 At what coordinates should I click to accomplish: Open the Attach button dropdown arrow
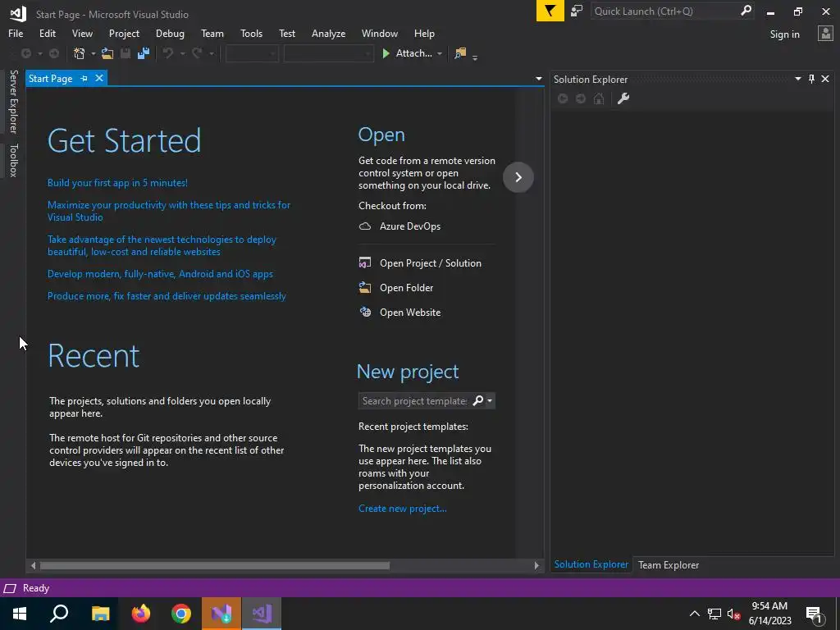pos(440,53)
